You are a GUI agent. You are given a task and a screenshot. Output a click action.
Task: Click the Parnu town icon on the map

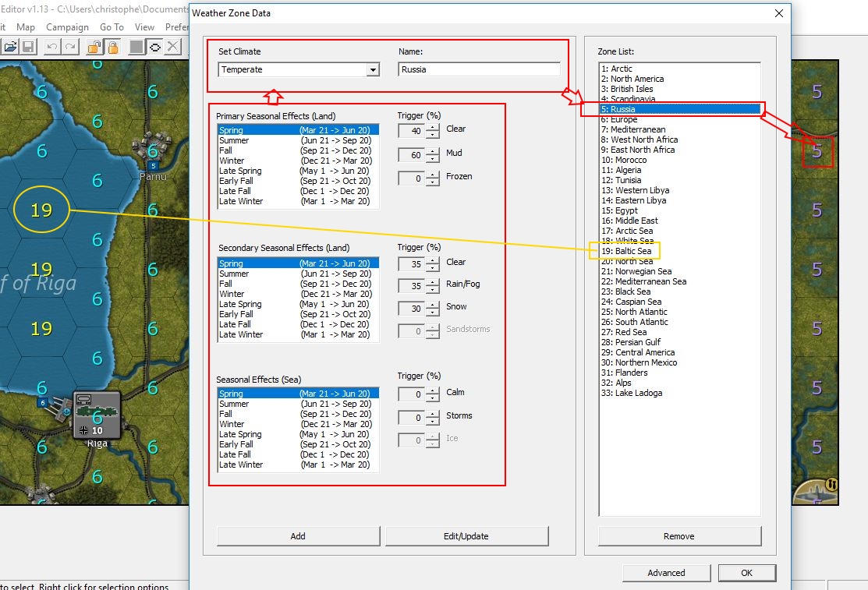coord(151,146)
